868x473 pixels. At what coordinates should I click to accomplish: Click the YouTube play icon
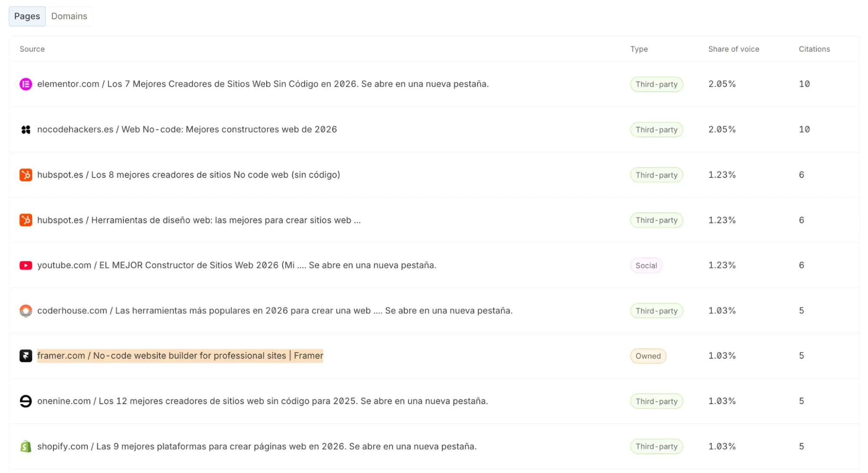[x=26, y=266]
